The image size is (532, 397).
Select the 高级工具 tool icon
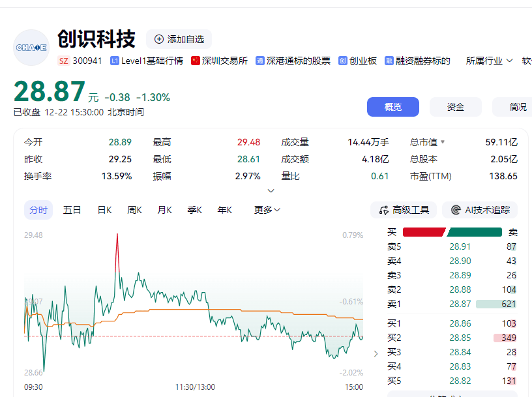385,210
